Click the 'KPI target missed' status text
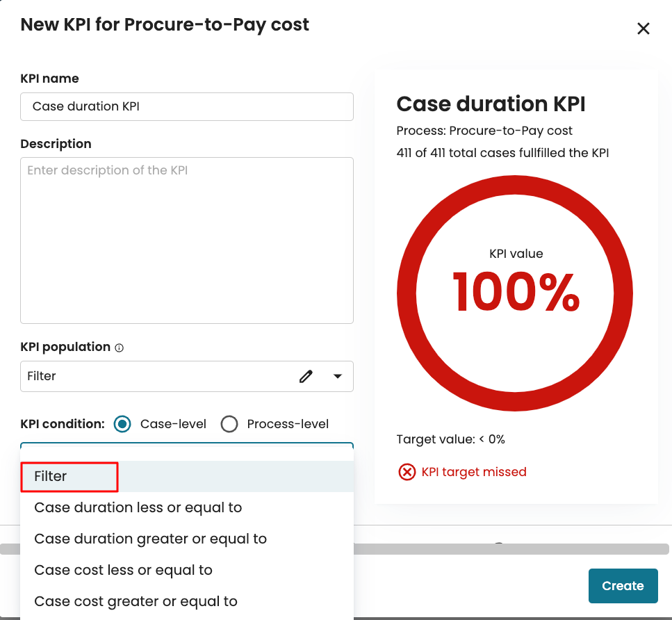The image size is (672, 620). tap(474, 472)
